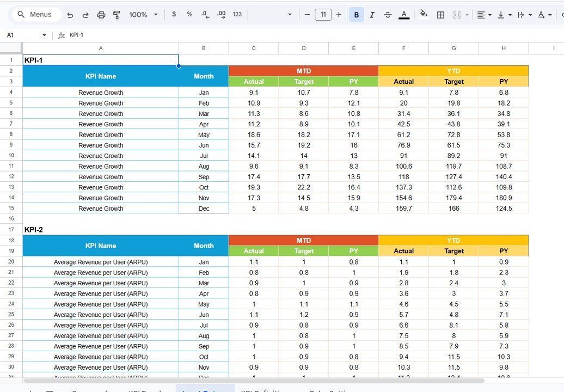Open the zoom level dropdown

[143, 15]
